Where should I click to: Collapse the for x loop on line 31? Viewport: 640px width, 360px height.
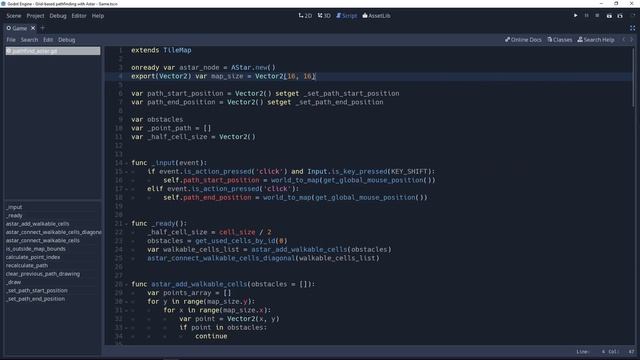tap(126, 310)
